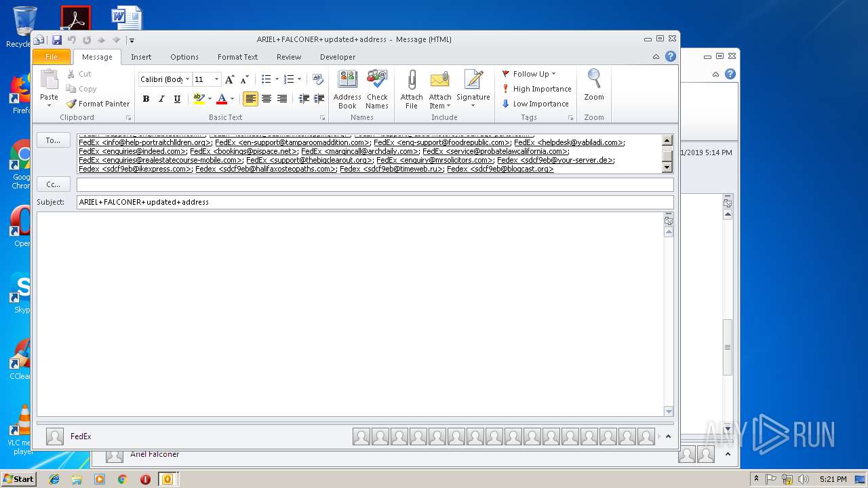The height and width of the screenshot is (488, 868).
Task: Click the To field scrollbar down arrow
Action: pyautogui.click(x=667, y=167)
